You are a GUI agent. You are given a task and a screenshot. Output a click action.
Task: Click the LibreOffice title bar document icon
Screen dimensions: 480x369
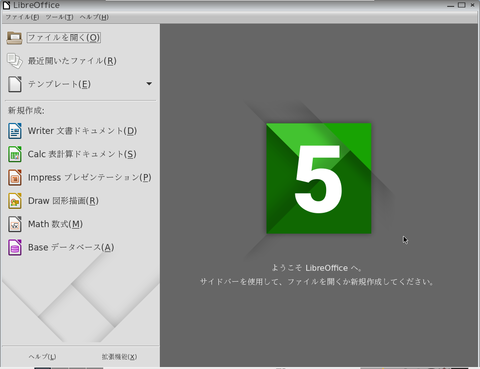point(6,5)
